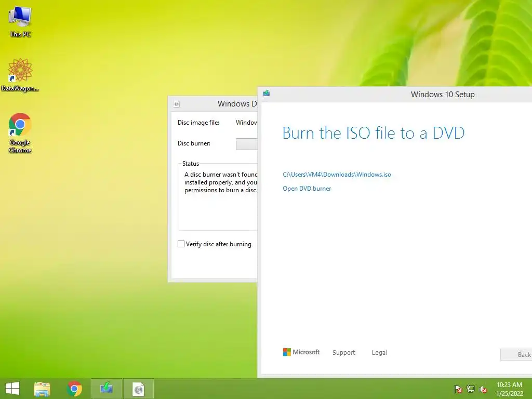This screenshot has height=399, width=532.
Task: Click the Windows Start button
Action: [12, 389]
